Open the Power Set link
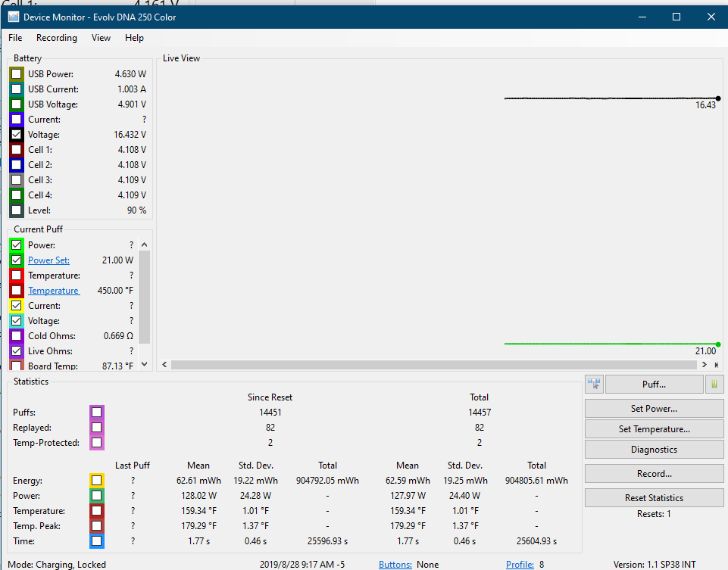Image resolution: width=728 pixels, height=570 pixels. click(x=48, y=260)
